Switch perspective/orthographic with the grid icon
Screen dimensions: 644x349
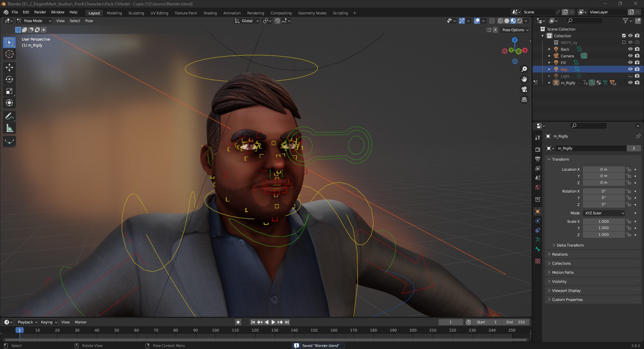(524, 100)
